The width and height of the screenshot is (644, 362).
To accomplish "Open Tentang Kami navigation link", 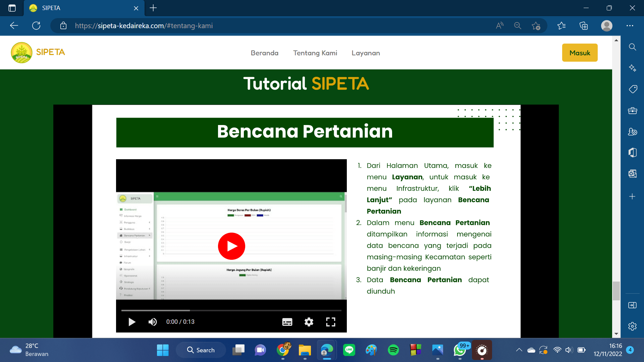I will point(315,53).
